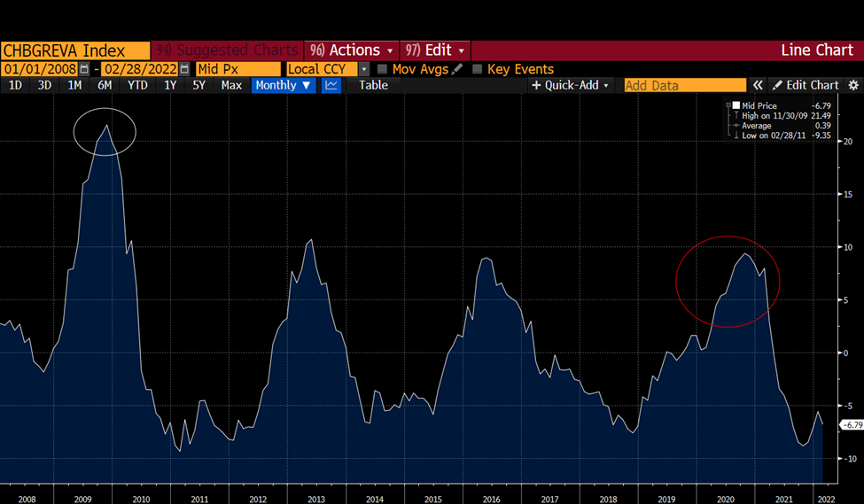
Task: Click the Mid Price legend color swatch
Action: pos(736,105)
